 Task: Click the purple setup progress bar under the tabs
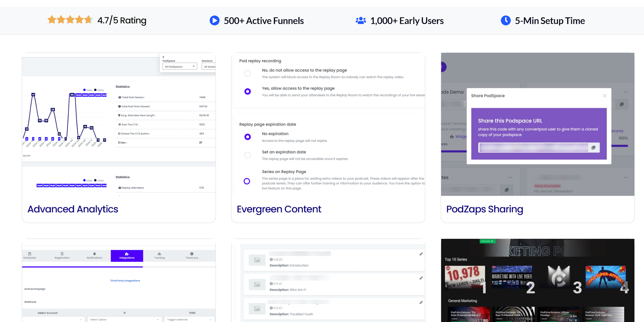pyautogui.click(x=82, y=267)
